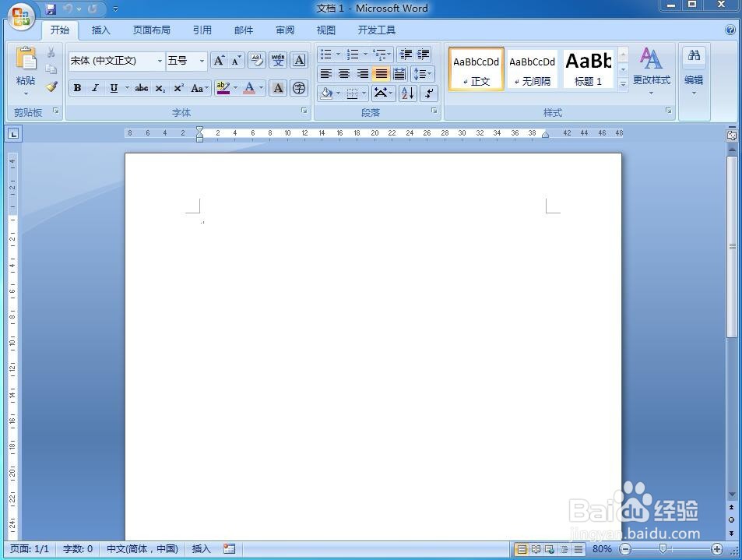Click Show/Hide paragraph marks icon
Viewport: 742px width, 560px height.
[x=429, y=93]
